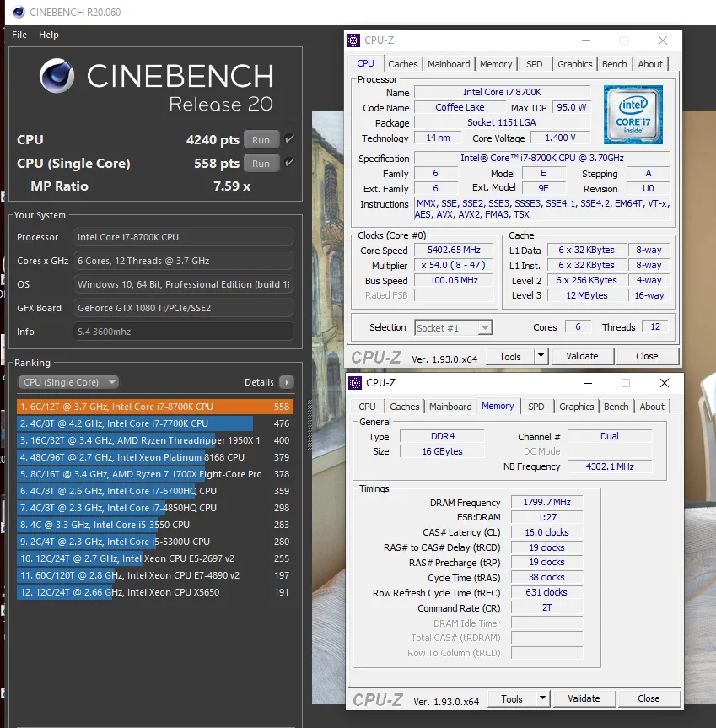Open the File menu in Cinebench
This screenshot has height=728, width=716.
click(19, 35)
